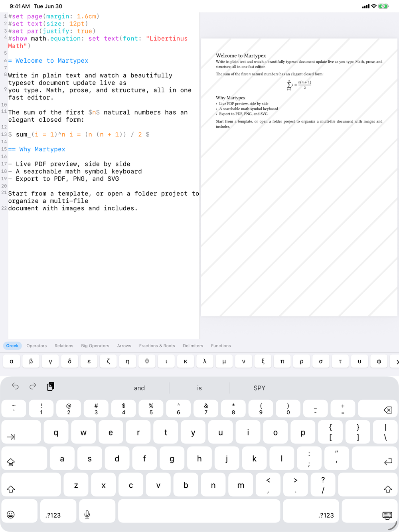
Task: Insert the gamma γ symbol
Action: click(50, 361)
